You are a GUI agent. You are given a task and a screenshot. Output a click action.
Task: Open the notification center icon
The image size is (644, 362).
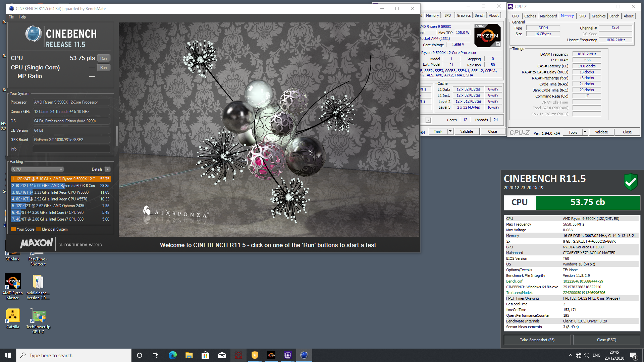[634, 355]
